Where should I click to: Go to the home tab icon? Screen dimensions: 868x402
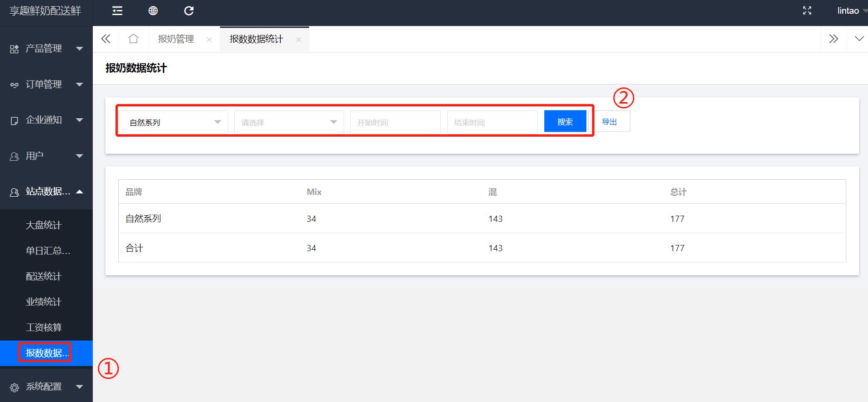[133, 39]
